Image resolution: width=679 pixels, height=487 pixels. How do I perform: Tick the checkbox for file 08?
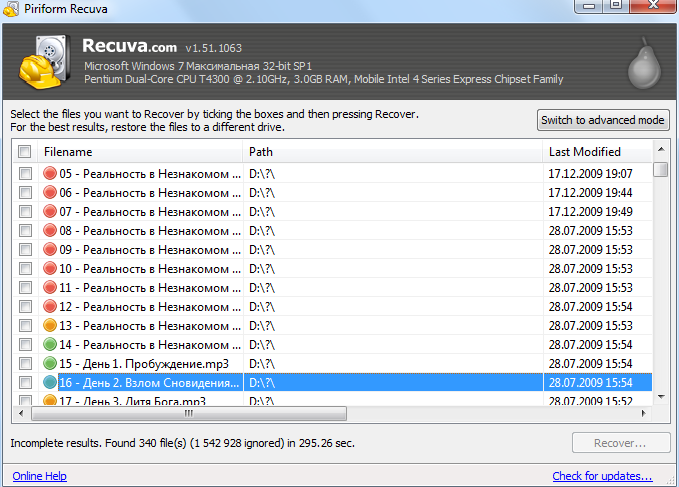point(26,231)
